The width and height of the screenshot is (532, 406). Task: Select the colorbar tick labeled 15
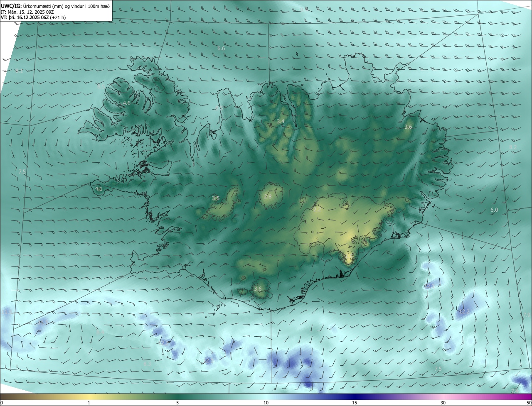point(355,403)
